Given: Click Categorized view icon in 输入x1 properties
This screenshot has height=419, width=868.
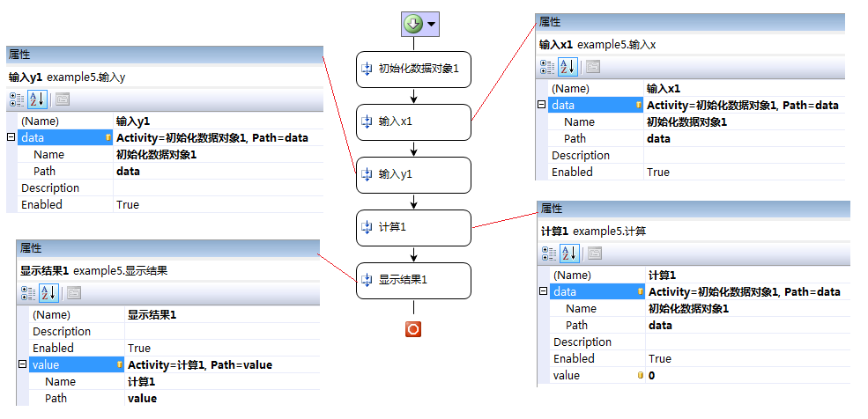Looking at the screenshot, I should pos(547,67).
